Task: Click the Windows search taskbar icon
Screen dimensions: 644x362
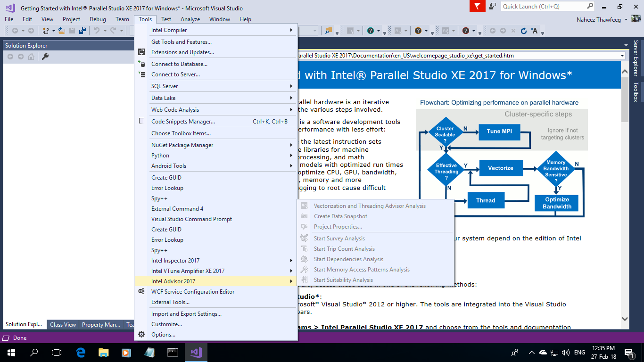Action: pos(34,352)
